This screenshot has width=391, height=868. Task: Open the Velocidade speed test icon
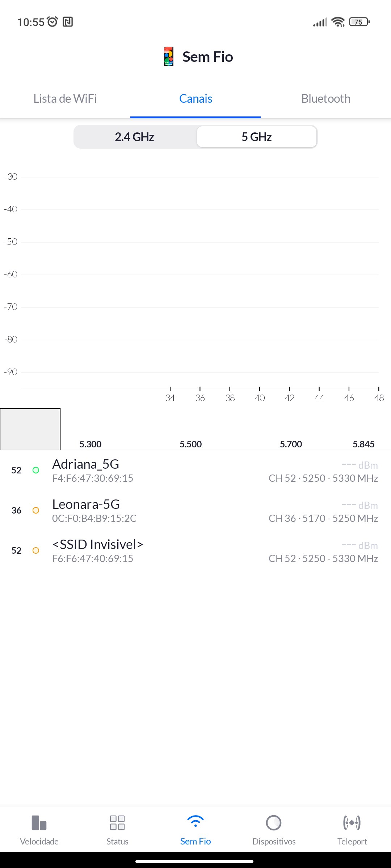pos(39,823)
